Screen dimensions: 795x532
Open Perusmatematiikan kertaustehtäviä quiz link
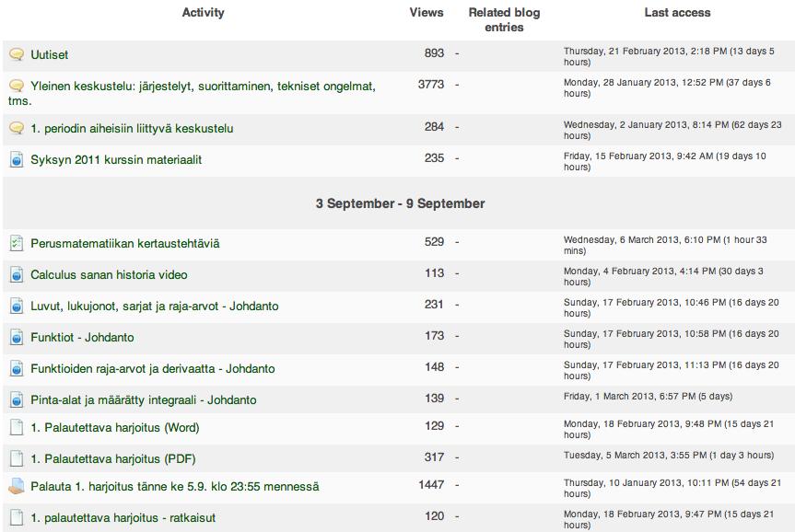(125, 243)
